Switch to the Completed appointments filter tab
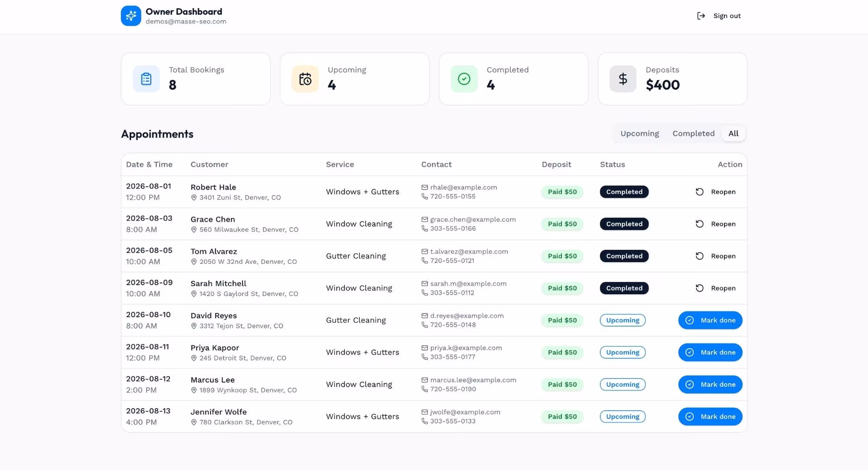The image size is (868, 470). (693, 133)
